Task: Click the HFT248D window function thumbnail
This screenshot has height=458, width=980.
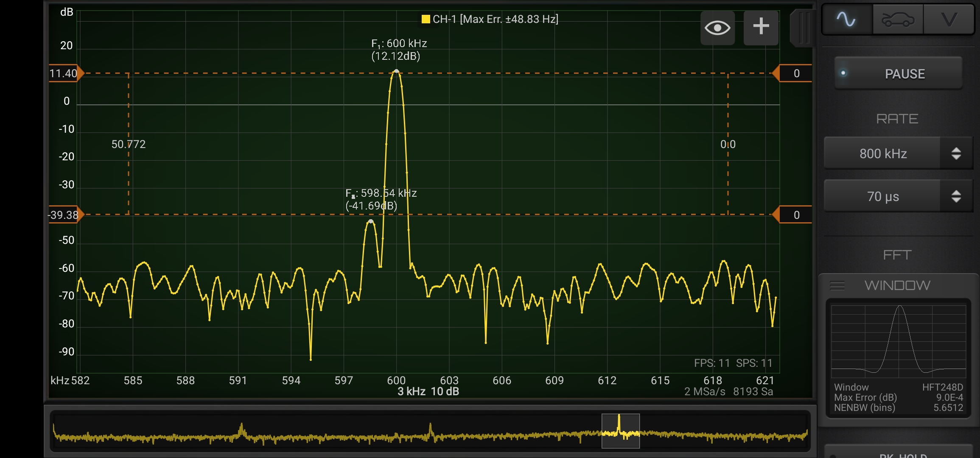Action: point(899,341)
